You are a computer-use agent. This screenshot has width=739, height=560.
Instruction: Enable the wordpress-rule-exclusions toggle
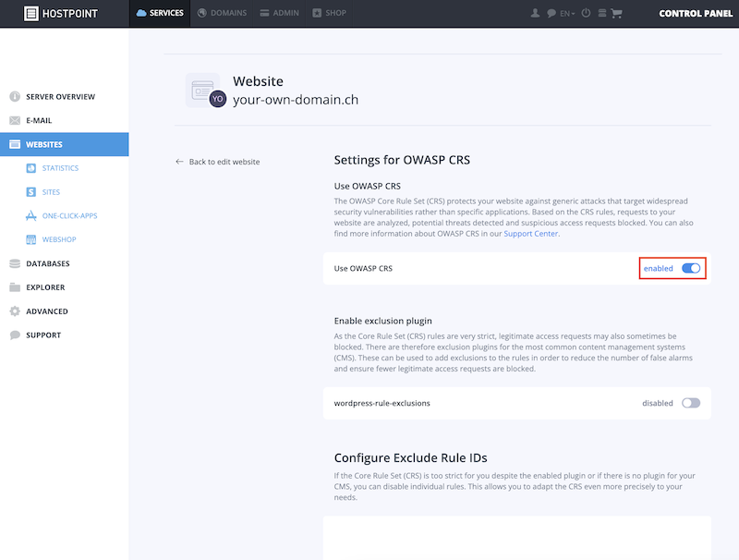[691, 403]
